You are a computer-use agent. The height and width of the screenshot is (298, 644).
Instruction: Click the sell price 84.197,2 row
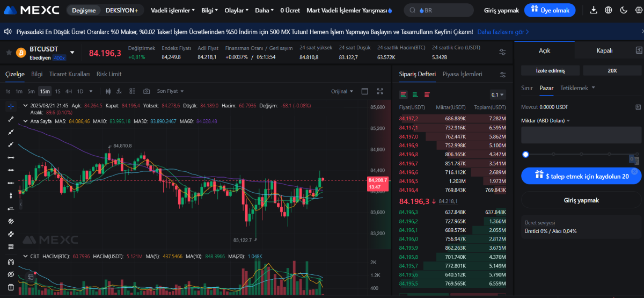tap(452, 118)
